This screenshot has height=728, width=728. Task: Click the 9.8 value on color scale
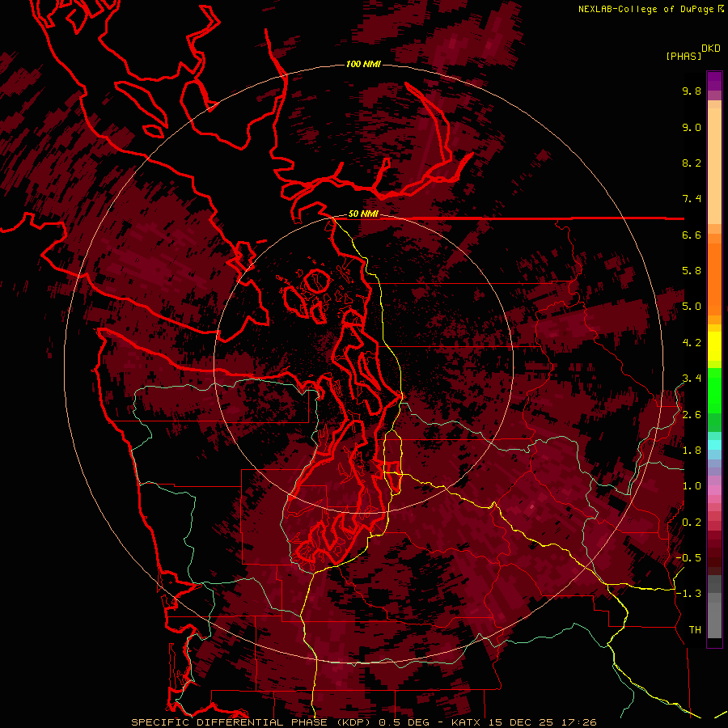(692, 91)
